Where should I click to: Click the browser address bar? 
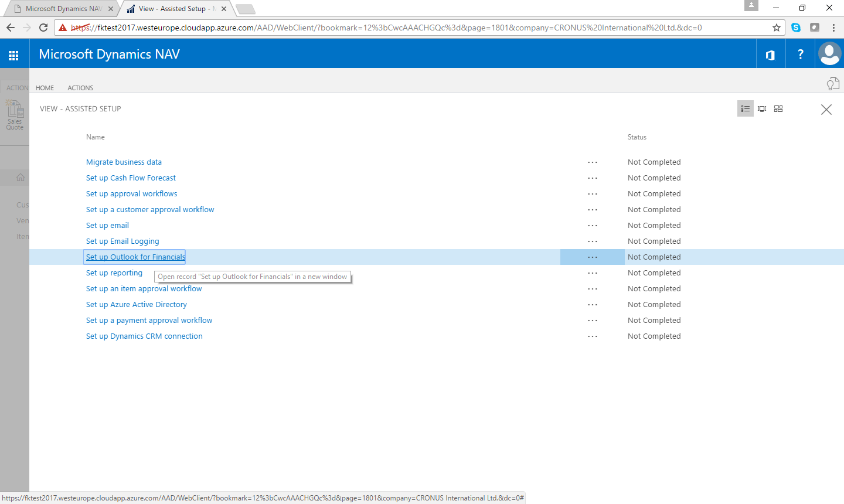(x=410, y=28)
